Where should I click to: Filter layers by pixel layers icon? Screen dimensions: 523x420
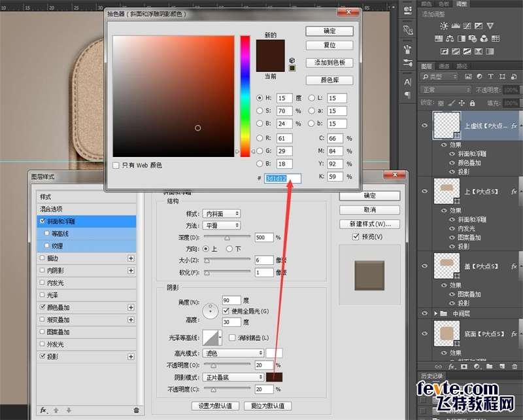468,77
